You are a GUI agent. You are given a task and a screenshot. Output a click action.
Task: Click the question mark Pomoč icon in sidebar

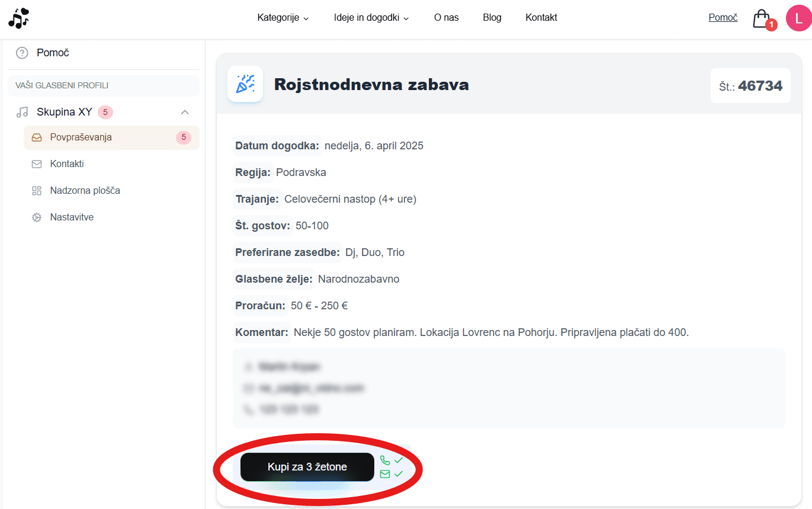[x=22, y=53]
